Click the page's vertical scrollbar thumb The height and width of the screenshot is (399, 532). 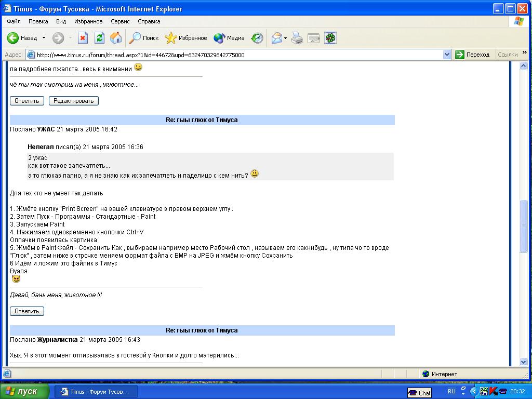coord(524,227)
